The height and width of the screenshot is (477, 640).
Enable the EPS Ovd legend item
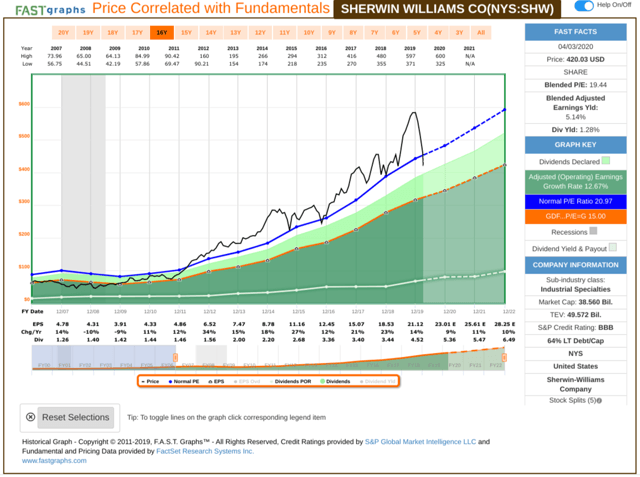tap(247, 382)
